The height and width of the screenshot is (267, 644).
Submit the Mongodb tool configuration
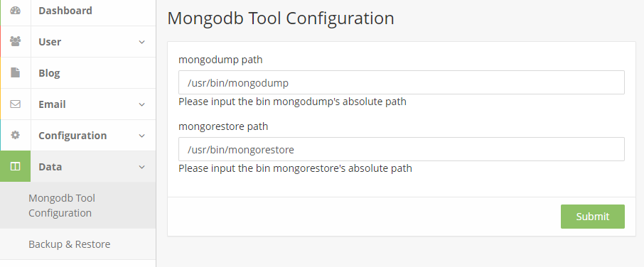pyautogui.click(x=592, y=217)
